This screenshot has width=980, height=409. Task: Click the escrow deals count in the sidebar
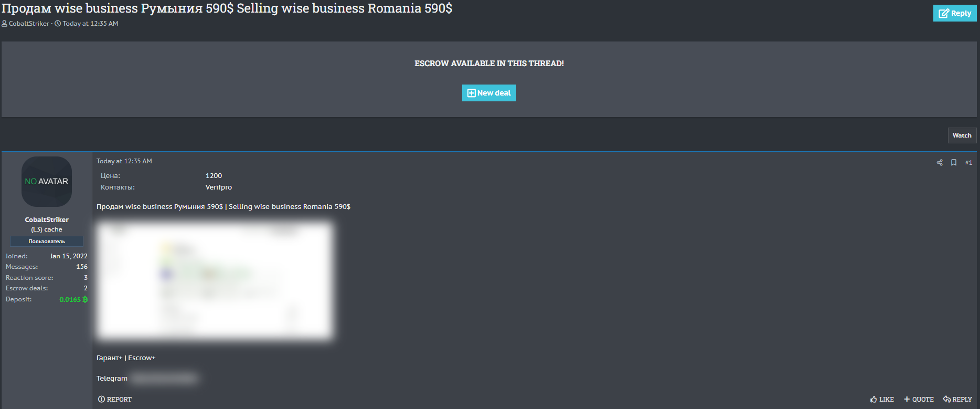pos(86,288)
